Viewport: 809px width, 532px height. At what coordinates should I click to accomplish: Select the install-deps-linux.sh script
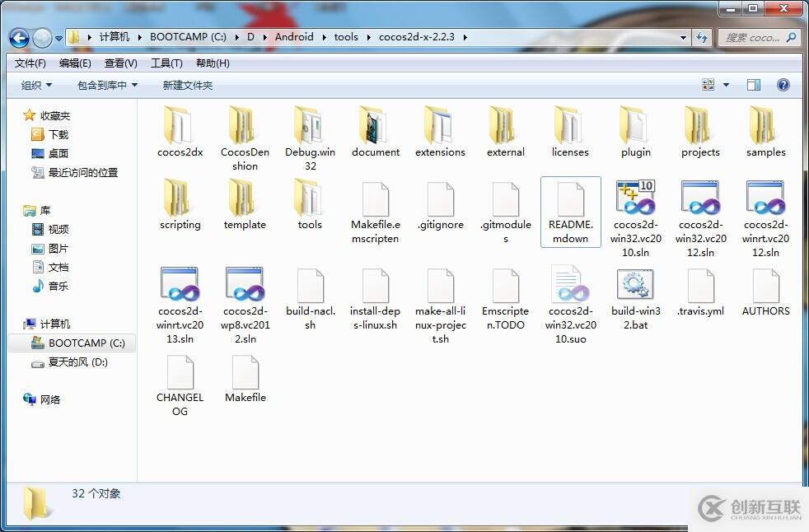coord(375,299)
